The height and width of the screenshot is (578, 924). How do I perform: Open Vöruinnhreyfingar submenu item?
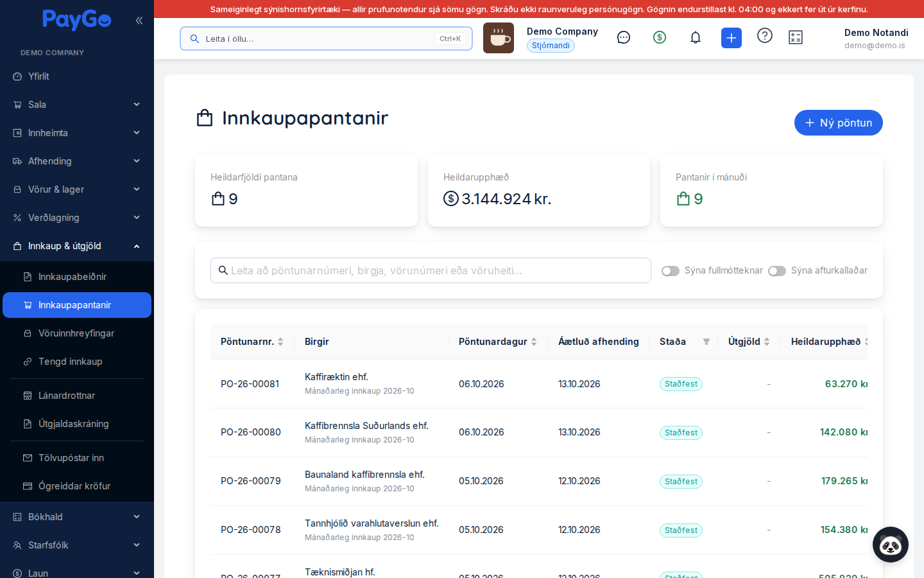(77, 333)
